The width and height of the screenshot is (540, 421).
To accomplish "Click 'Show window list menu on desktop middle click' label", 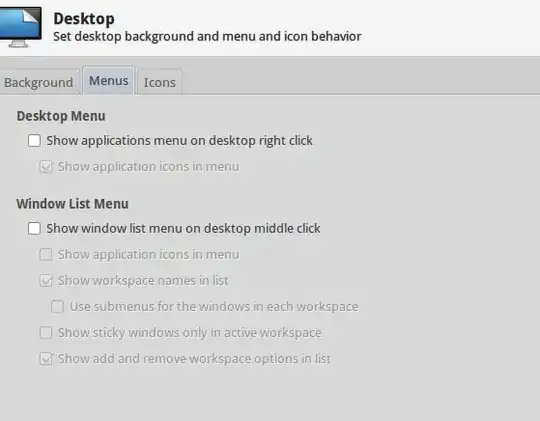I will coord(183,228).
